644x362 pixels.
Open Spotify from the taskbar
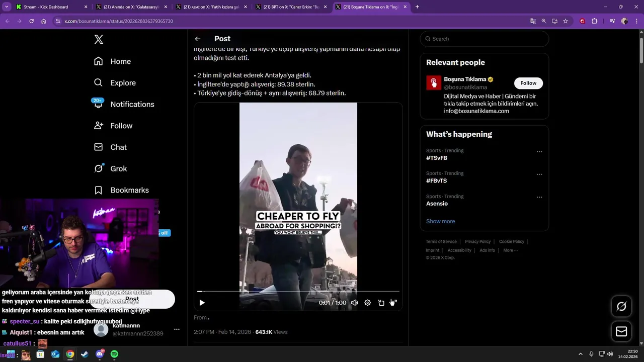(114, 354)
